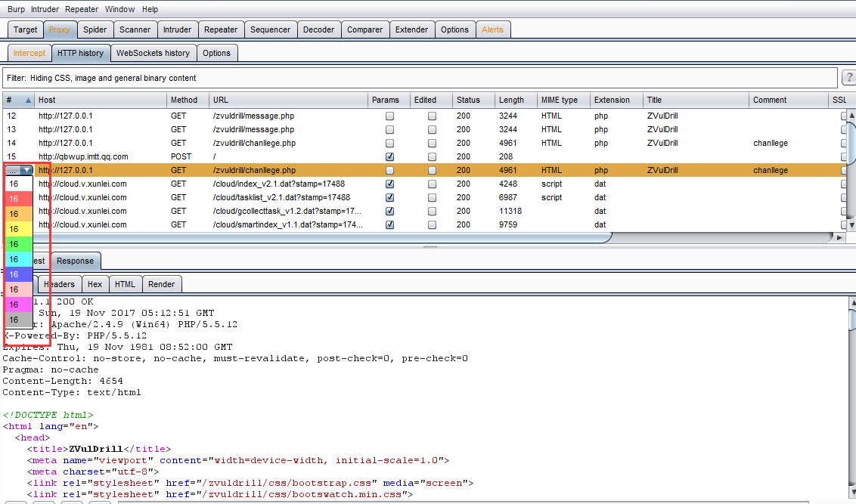This screenshot has height=504, width=856.
Task: Toggle Params checkbox for smartindex_v1.1.dat row
Action: click(389, 224)
